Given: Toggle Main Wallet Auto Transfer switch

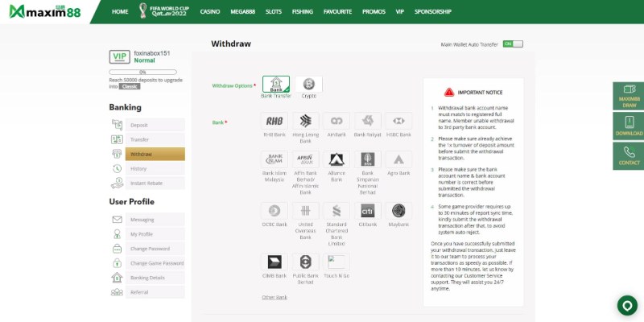Looking at the screenshot, I should (x=512, y=45).
